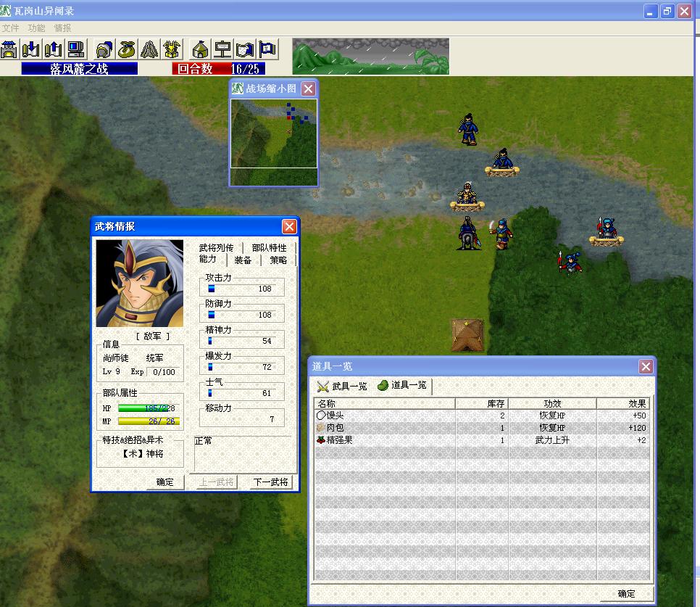Click the 爆发力 stat bar
This screenshot has height=607, width=700.
[x=241, y=367]
